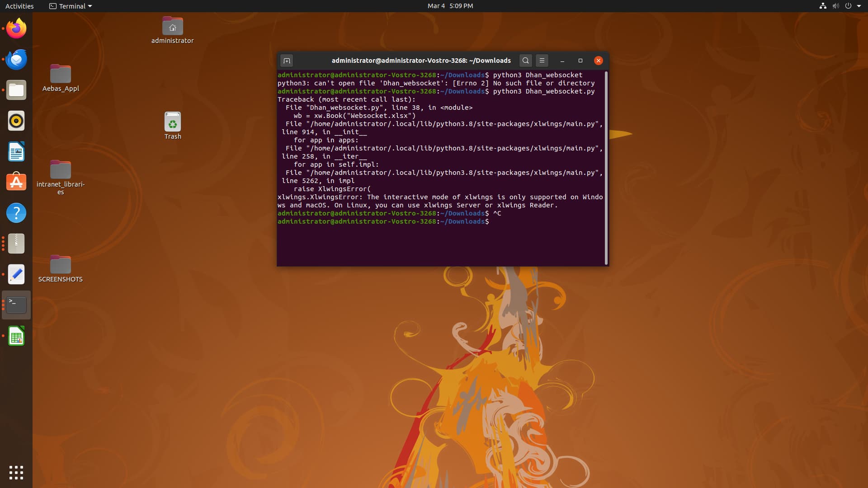The height and width of the screenshot is (488, 868).
Task: Open the Text Editor dock icon
Action: click(16, 274)
